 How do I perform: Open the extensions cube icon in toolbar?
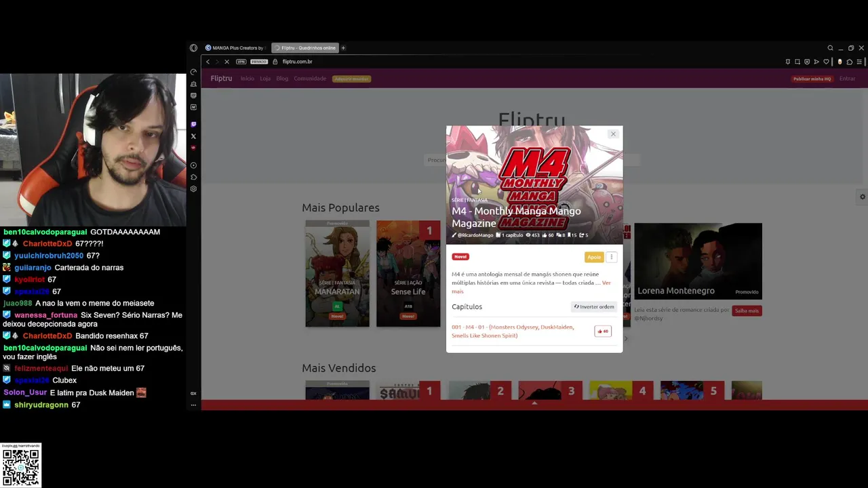pos(849,62)
